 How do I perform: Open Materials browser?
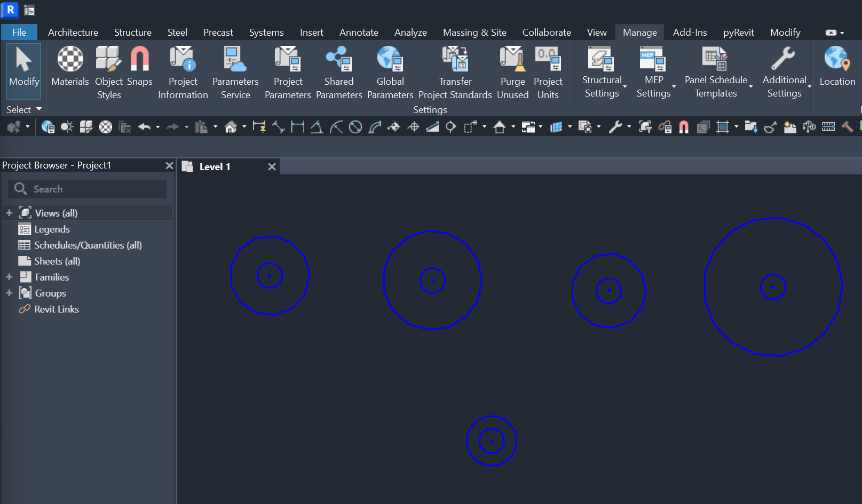click(70, 67)
